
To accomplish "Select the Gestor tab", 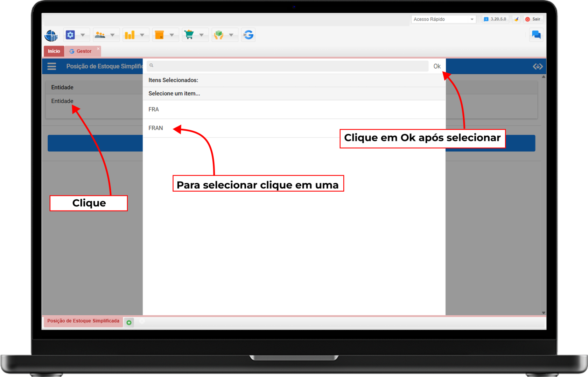I will [x=83, y=51].
